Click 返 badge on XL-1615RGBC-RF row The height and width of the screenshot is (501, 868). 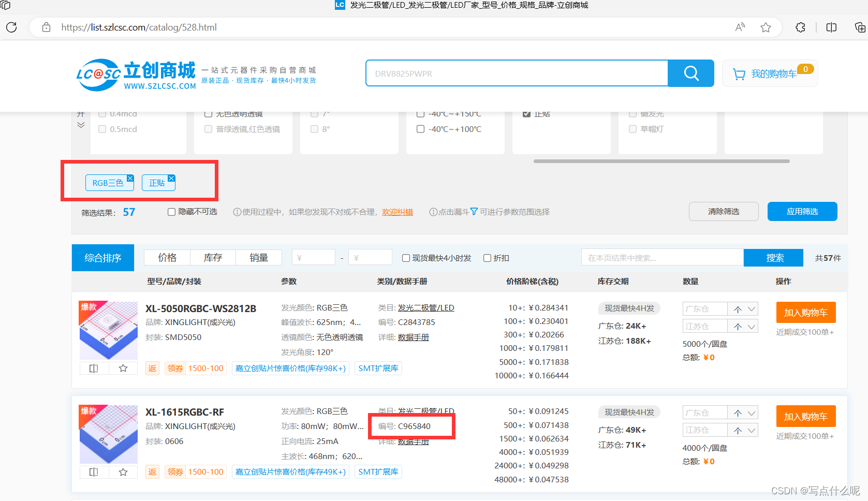point(152,472)
